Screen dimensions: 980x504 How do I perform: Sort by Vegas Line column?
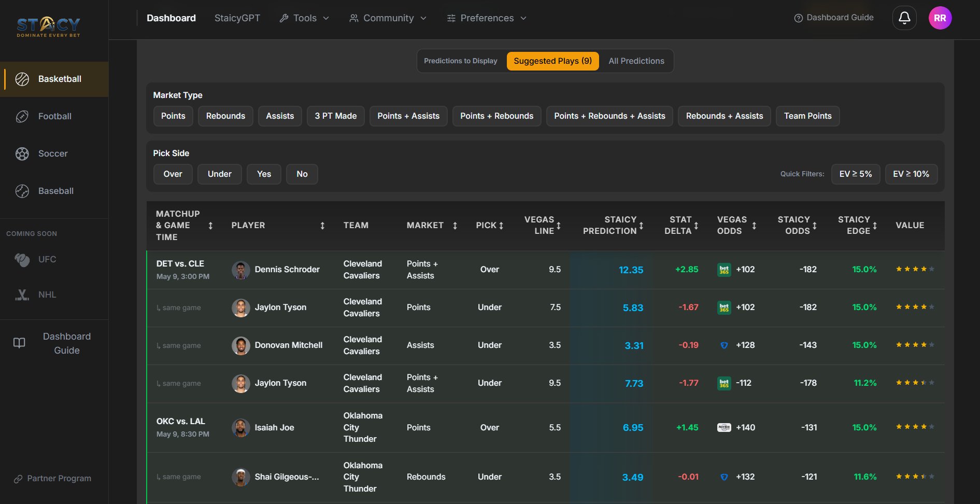[x=559, y=226]
